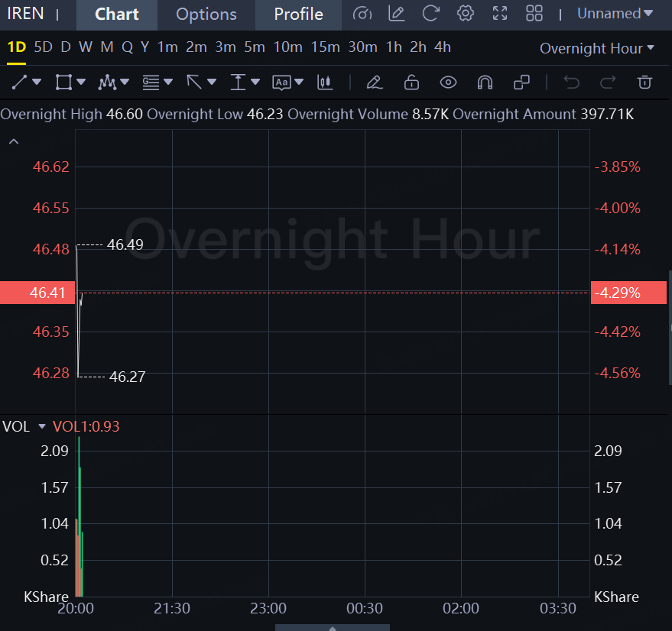Redo the last drawing action
This screenshot has width=672, height=631.
[608, 82]
